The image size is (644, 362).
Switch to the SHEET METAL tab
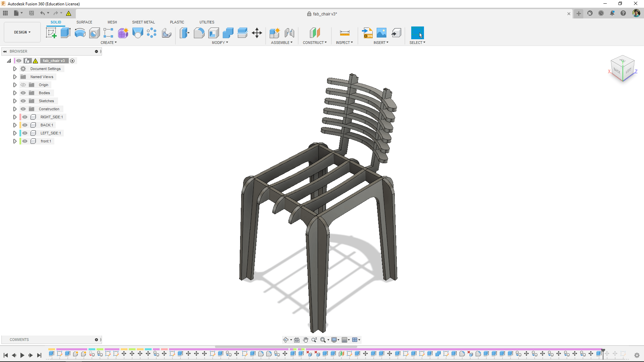144,22
